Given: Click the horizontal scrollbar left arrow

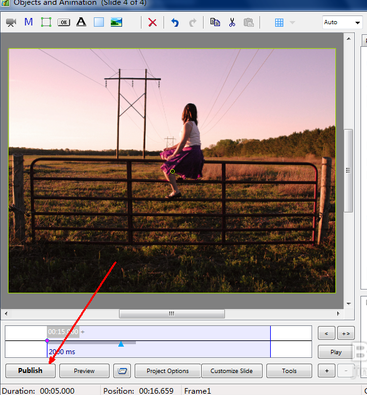Looking at the screenshot, I should pyautogui.click(x=6, y=313).
